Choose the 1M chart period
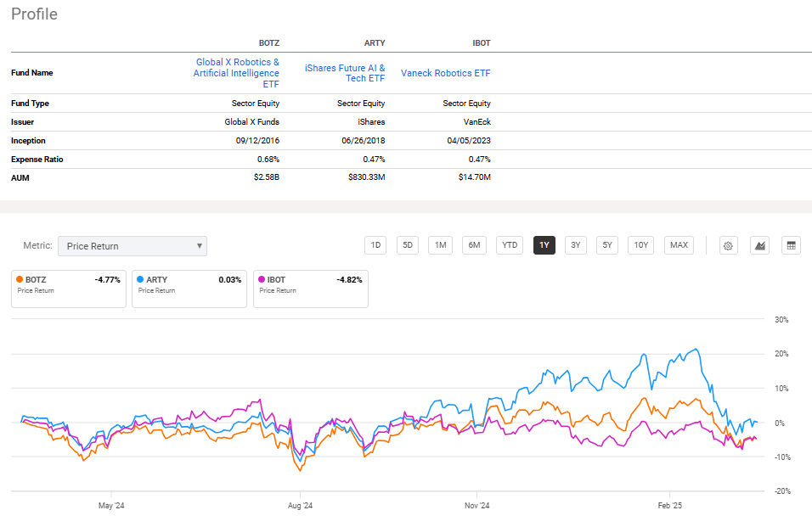The height and width of the screenshot is (527, 812). [x=440, y=245]
